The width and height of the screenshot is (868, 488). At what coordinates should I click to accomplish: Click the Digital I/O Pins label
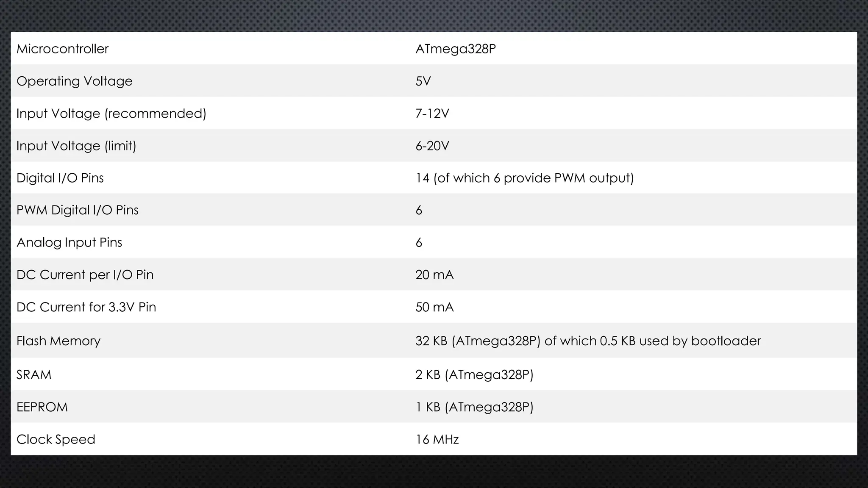60,178
